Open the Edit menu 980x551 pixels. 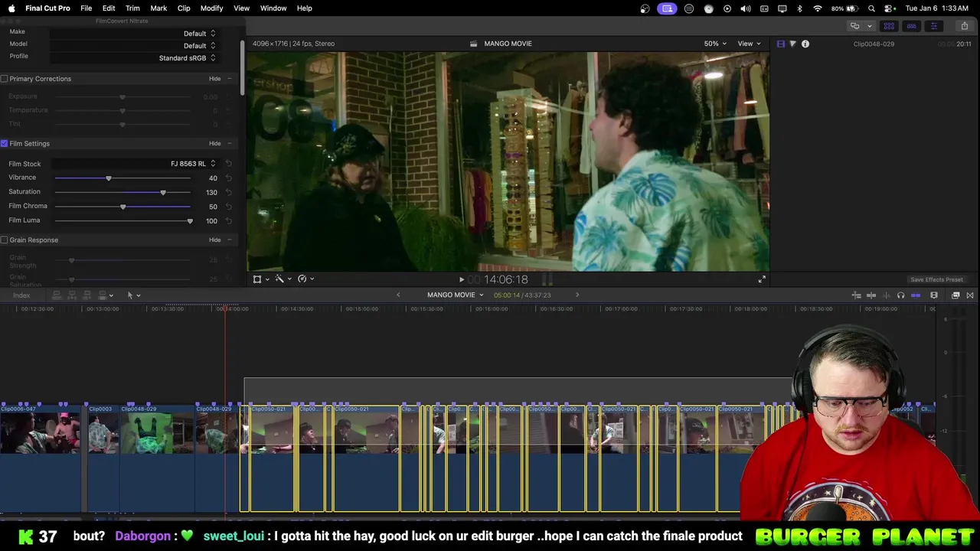pyautogui.click(x=109, y=8)
